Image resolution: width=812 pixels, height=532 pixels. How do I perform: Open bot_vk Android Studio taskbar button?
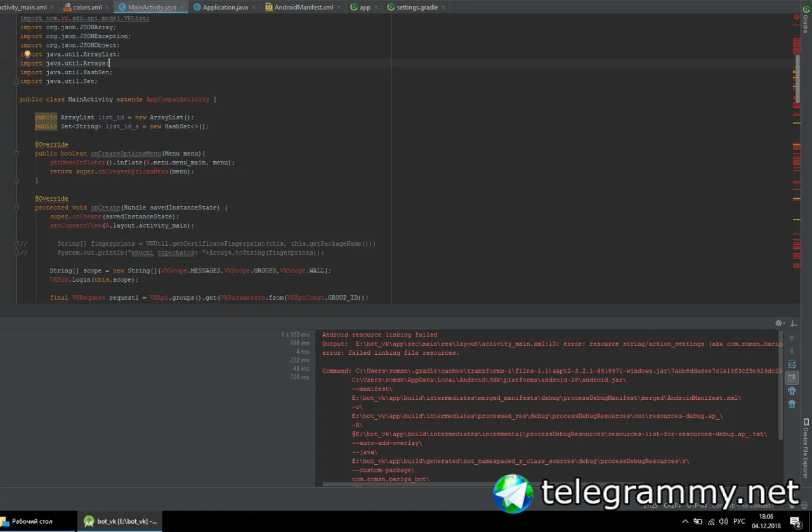pos(121,521)
